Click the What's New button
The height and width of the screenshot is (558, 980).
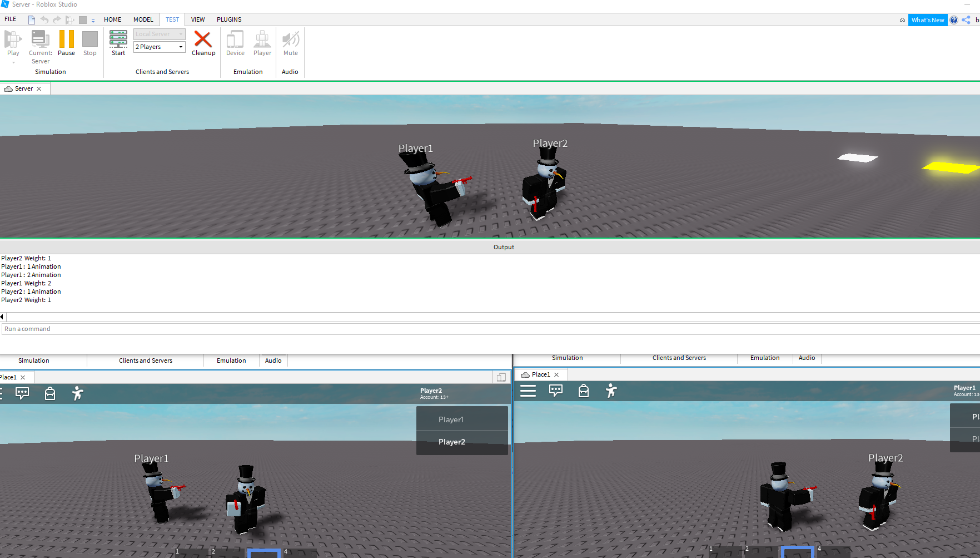coord(928,20)
